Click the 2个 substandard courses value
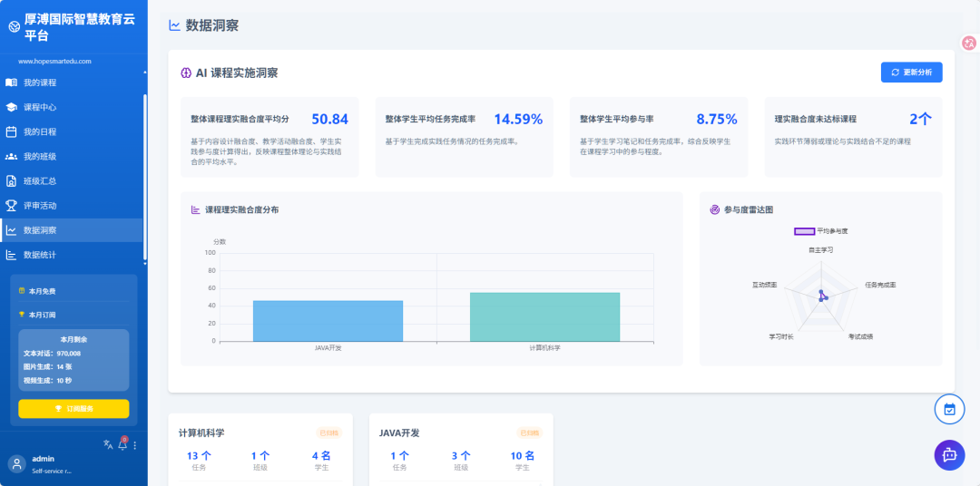980x486 pixels. pyautogui.click(x=921, y=120)
